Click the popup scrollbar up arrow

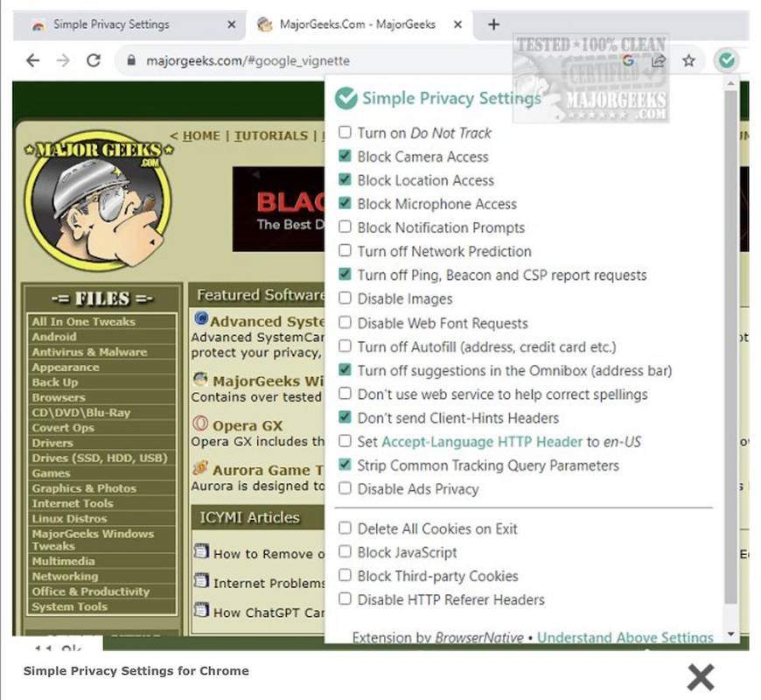(x=730, y=84)
